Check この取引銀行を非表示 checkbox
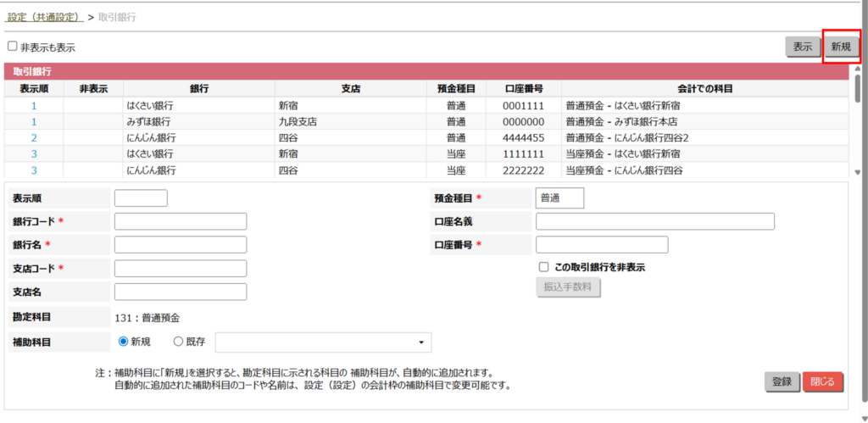Screen dimensions: 868x423 tap(544, 267)
